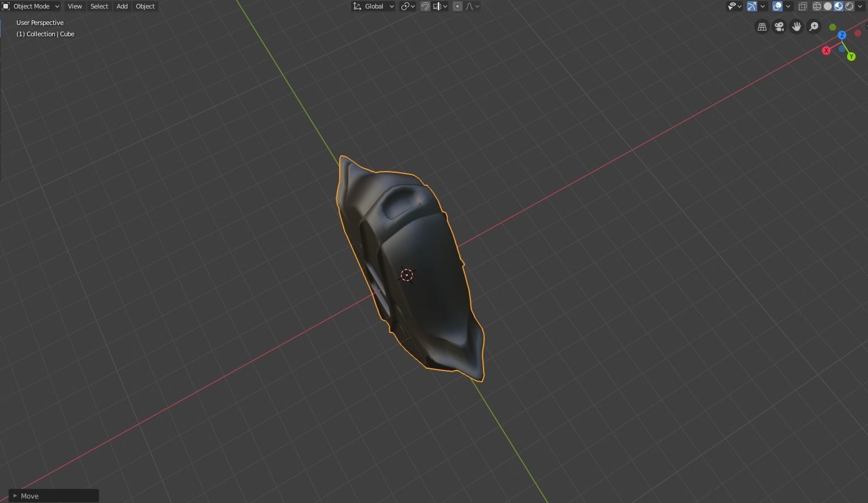The image size is (868, 503).
Task: Switch to Rendered viewport shading
Action: [x=850, y=6]
